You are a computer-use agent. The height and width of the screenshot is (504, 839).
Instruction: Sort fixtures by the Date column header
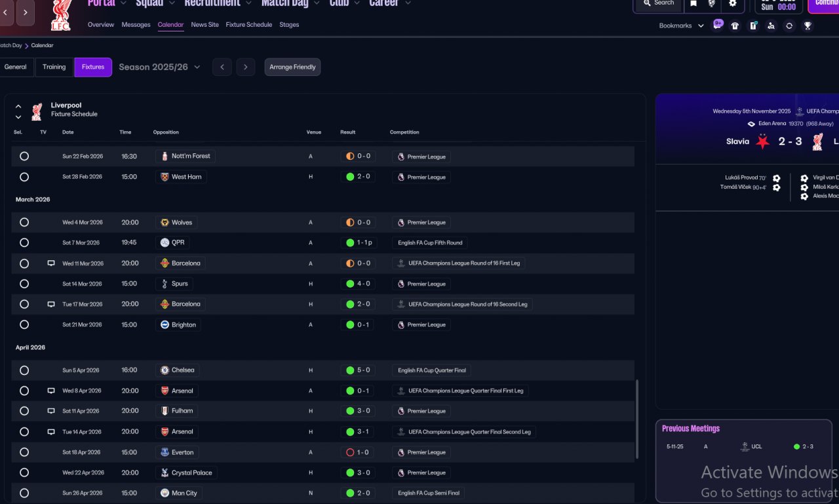(68, 132)
